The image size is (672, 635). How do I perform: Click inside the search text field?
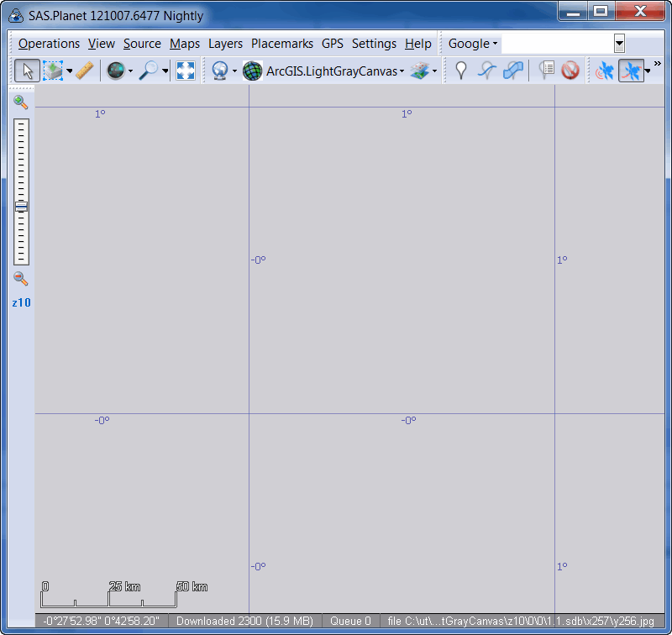(557, 44)
